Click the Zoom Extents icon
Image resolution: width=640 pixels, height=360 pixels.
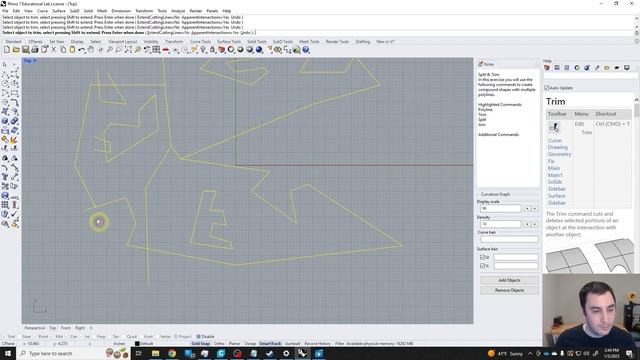tap(128, 50)
